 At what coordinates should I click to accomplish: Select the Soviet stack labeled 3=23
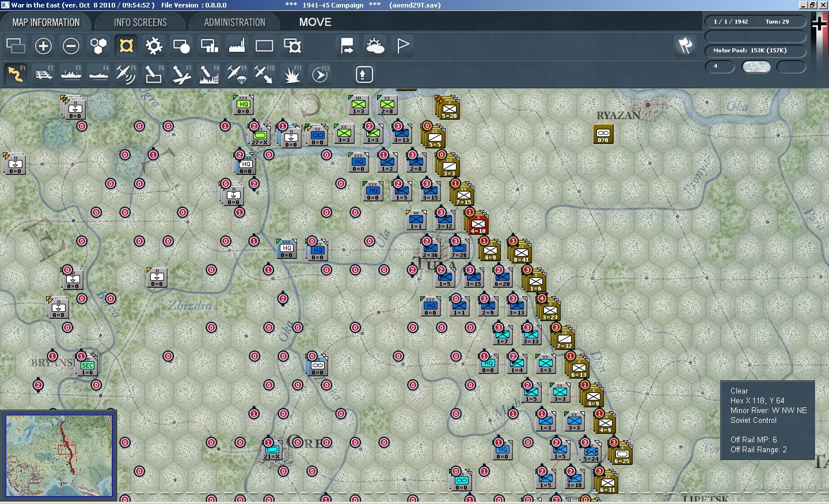pos(550,310)
